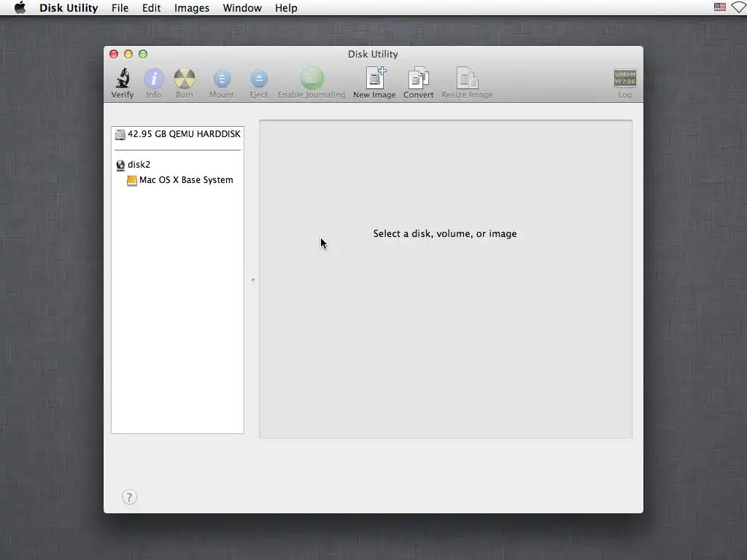Screen dimensions: 747x560
Task: Open the Images menu
Action: (192, 8)
